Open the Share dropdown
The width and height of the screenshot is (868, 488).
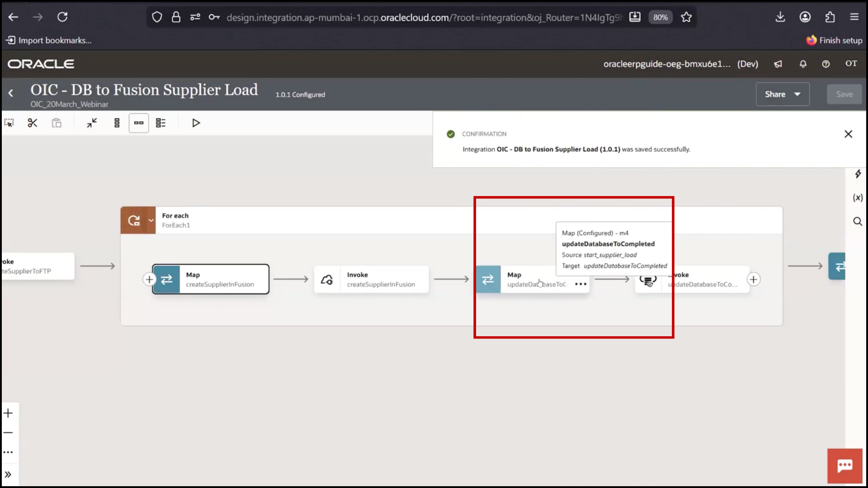pyautogui.click(x=783, y=94)
